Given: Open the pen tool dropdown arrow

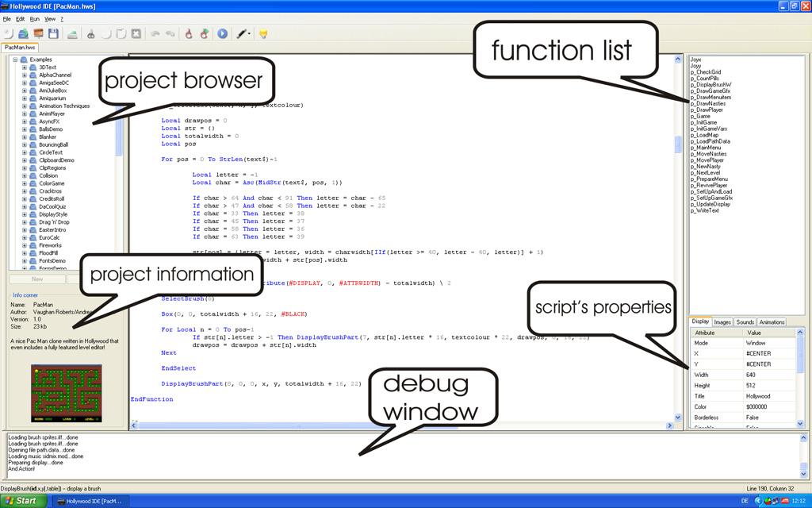Looking at the screenshot, I should coord(250,34).
